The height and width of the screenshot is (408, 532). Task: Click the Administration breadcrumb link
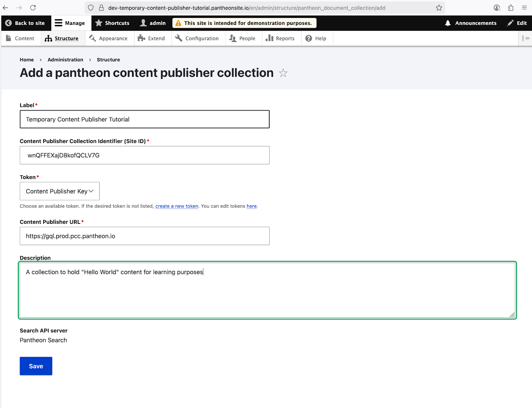(x=65, y=60)
